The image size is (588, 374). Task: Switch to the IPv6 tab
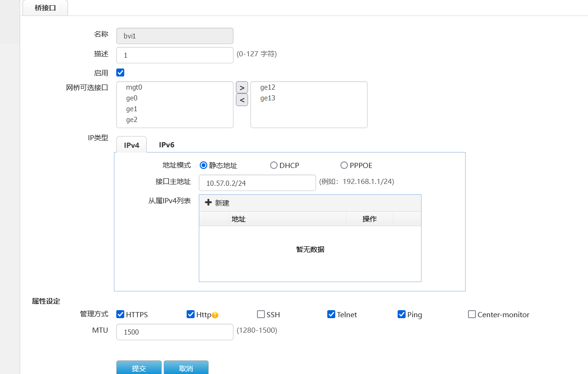pos(166,145)
